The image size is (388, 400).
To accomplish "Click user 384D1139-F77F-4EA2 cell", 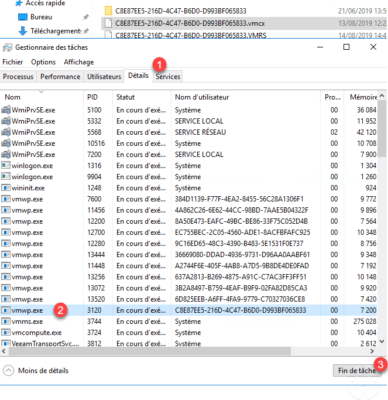I will (x=239, y=199).
